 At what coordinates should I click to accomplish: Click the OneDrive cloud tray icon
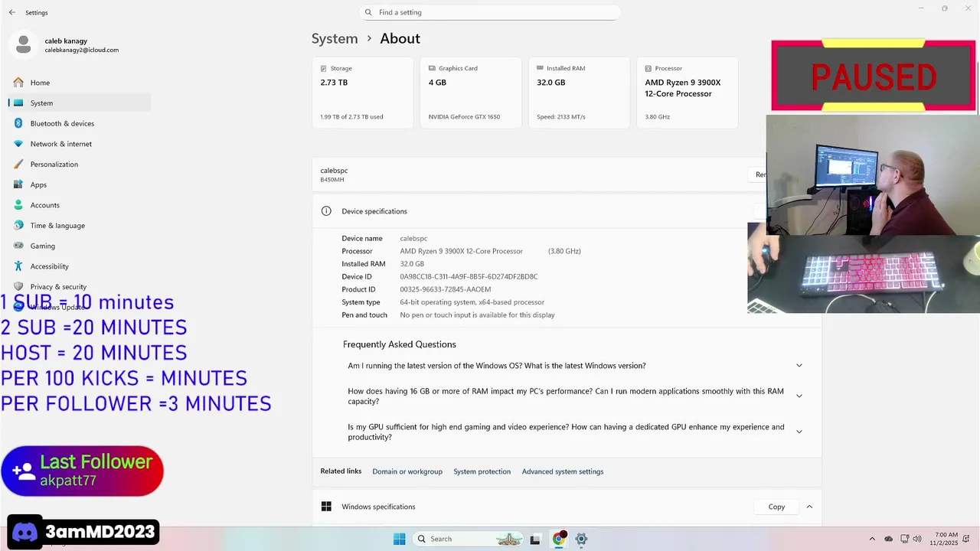[x=889, y=539]
